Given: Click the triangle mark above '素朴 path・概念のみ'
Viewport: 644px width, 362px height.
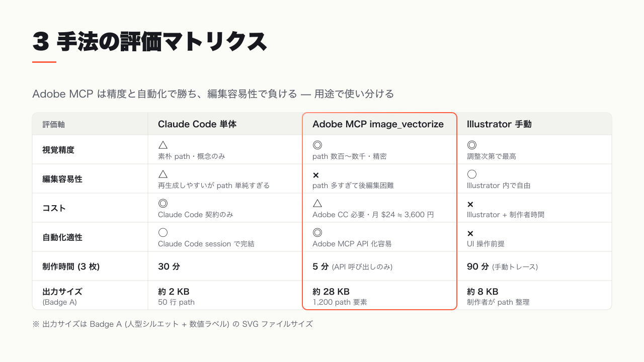Looking at the screenshot, I should pyautogui.click(x=163, y=145).
